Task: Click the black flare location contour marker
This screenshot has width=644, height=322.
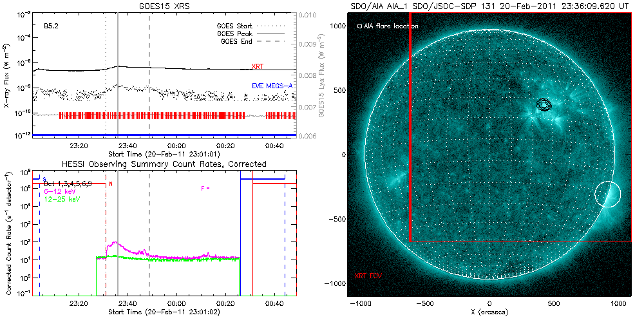Action: point(545,104)
